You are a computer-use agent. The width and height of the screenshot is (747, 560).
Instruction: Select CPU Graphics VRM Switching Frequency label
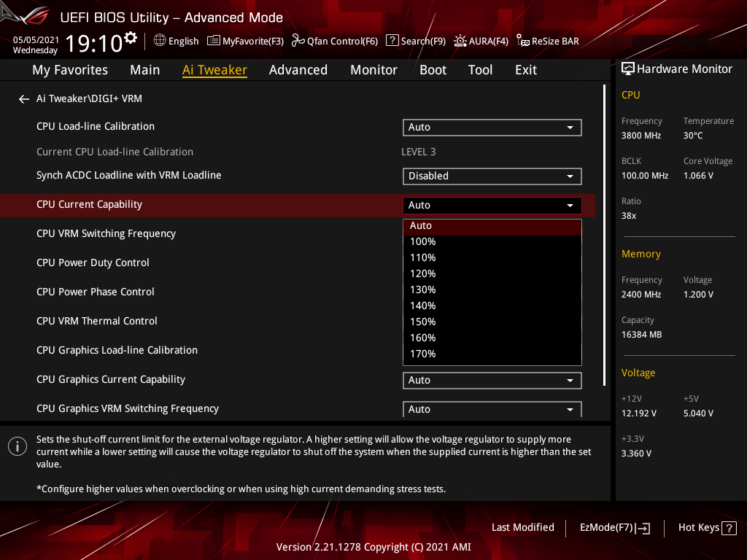coord(127,408)
